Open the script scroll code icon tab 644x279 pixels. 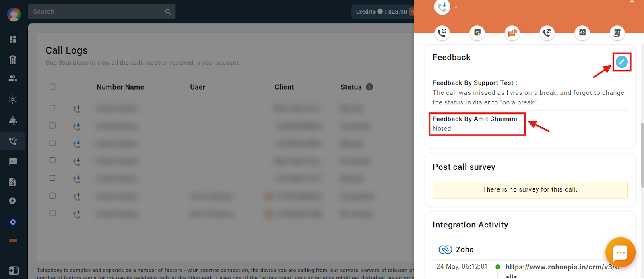coord(617,33)
